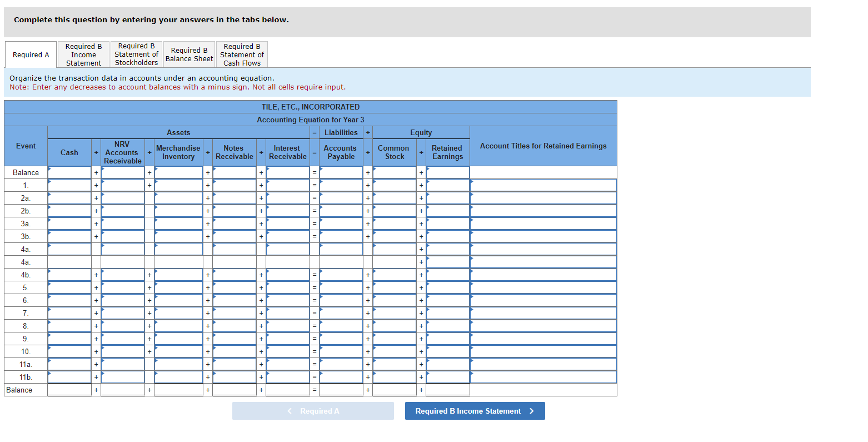This screenshot has height=442, width=868.
Task: Select the Accounts Payable cell for event 8
Action: click(x=341, y=326)
